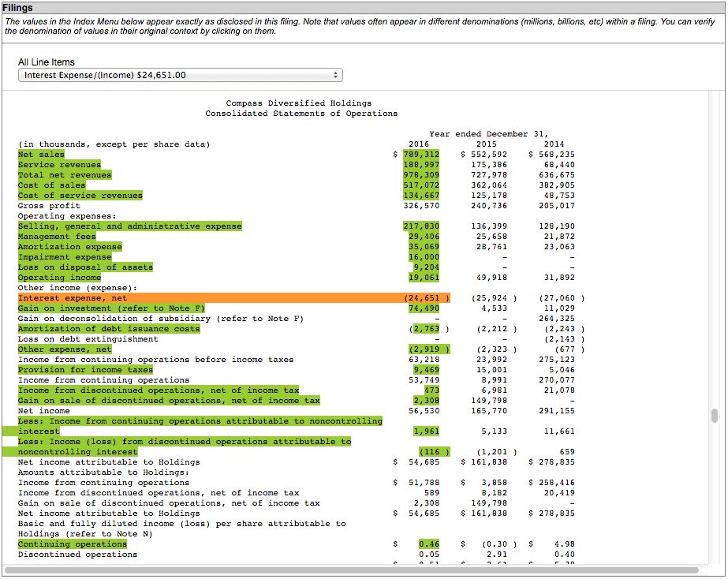
Task: Select the highlighted value 978,309
Action: point(421,175)
